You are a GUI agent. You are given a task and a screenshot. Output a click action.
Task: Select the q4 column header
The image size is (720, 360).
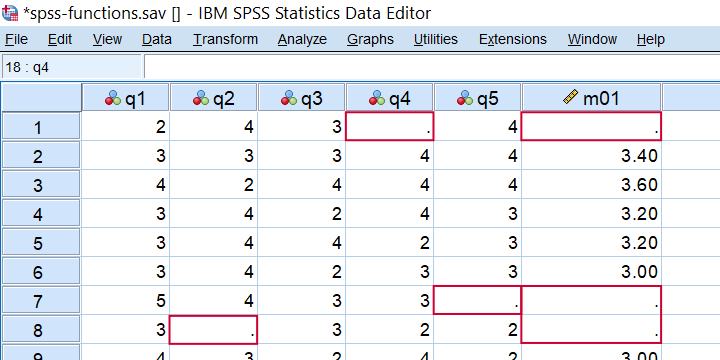(389, 97)
